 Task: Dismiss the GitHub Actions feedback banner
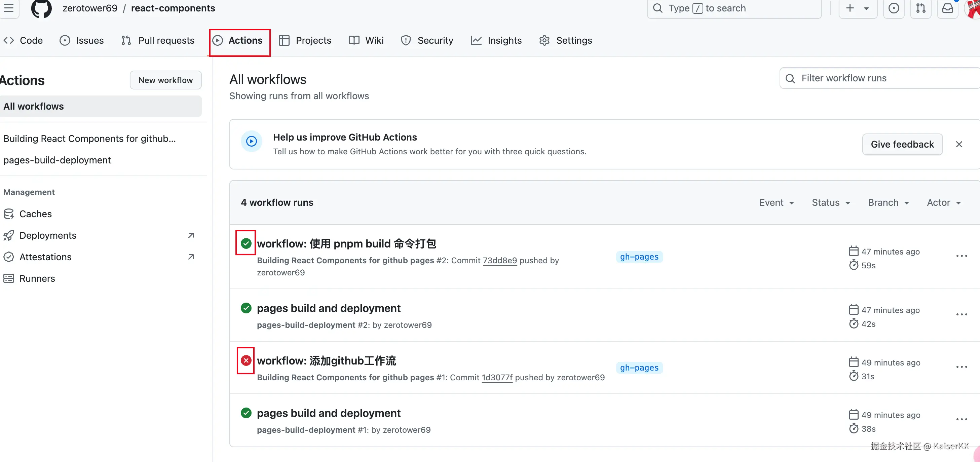click(959, 144)
